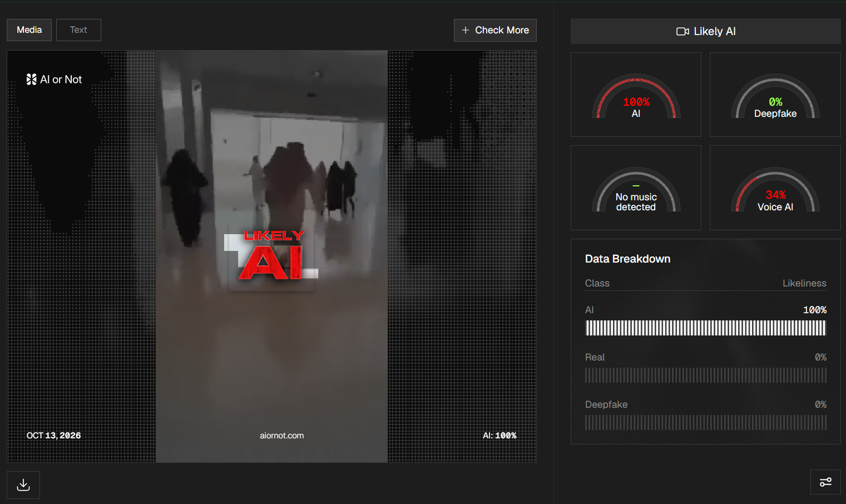Viewport: 846px width, 504px height.
Task: Click the 100% AI gauge card
Action: point(636,95)
